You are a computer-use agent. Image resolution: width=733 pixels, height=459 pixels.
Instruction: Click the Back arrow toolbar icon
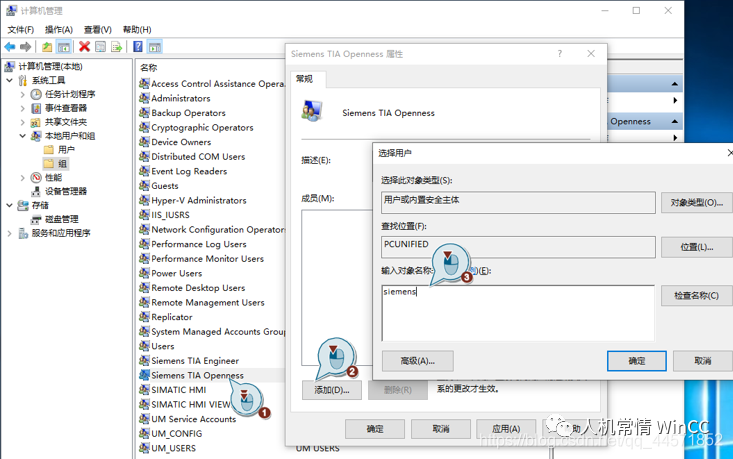[x=9, y=47]
